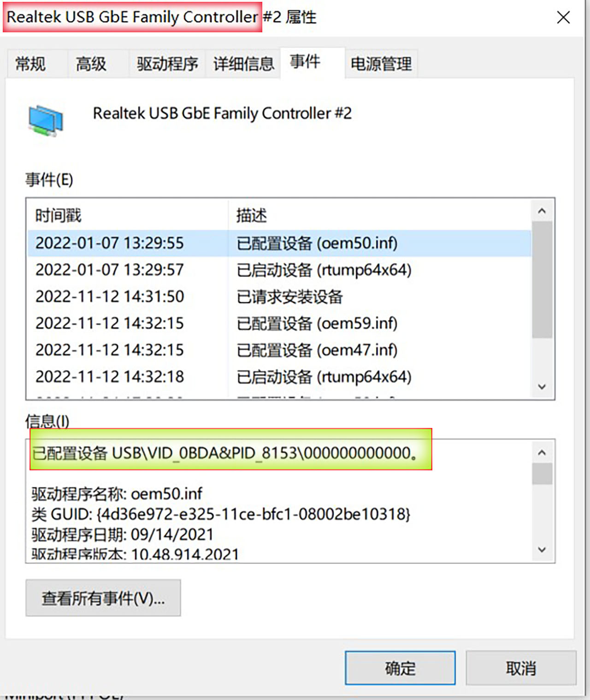Click the events list scroll down arrow
This screenshot has height=700, width=590.
[542, 386]
